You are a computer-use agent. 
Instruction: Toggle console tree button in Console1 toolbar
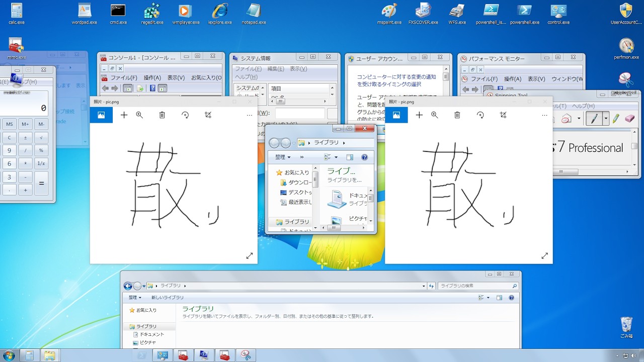128,88
